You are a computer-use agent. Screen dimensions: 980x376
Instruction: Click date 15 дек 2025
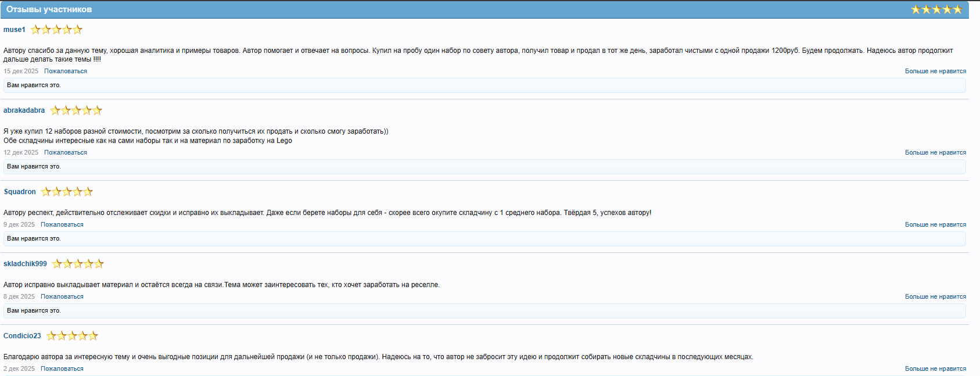[21, 71]
